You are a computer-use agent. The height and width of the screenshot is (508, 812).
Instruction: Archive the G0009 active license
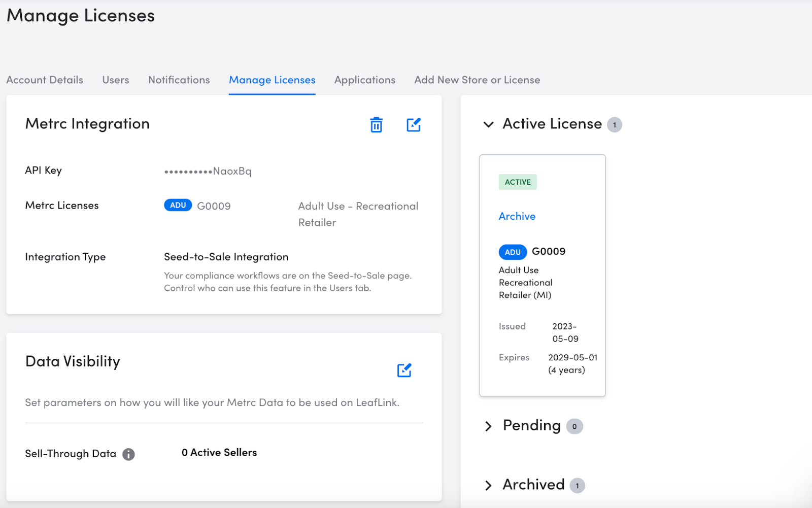tap(517, 216)
